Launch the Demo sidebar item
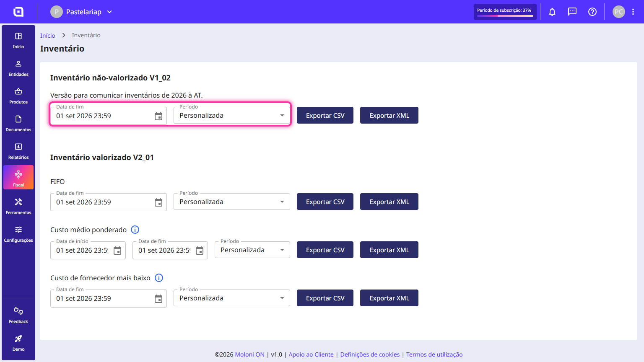 18,343
